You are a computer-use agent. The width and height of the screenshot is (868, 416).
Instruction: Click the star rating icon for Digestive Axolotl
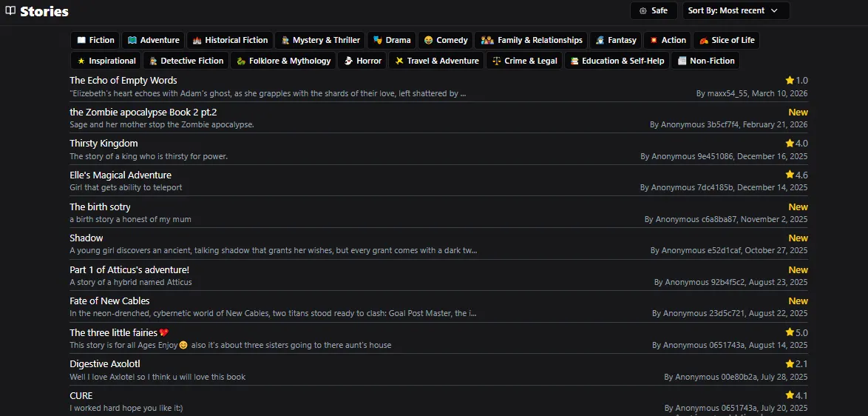pyautogui.click(x=790, y=363)
